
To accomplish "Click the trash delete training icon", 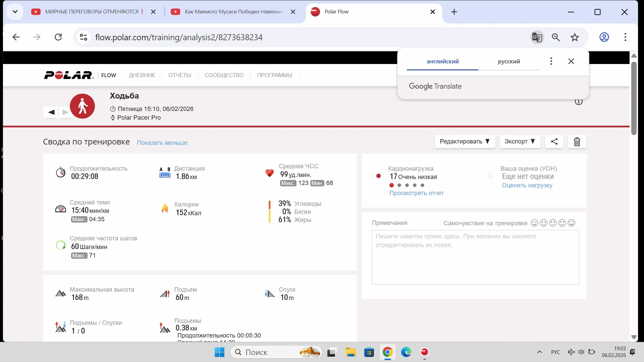I will (577, 142).
